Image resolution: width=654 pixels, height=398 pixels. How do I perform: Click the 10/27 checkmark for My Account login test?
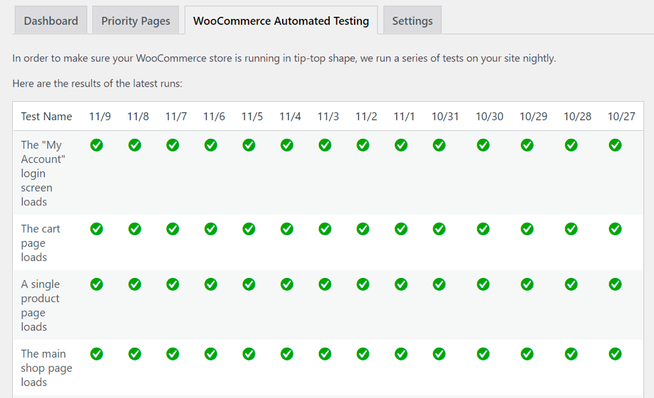(x=615, y=145)
